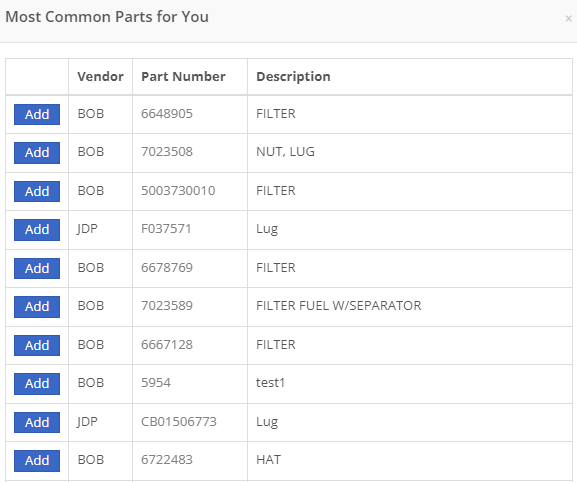This screenshot has height=482, width=577.
Task: Add part 5954 test1
Action: click(37, 383)
